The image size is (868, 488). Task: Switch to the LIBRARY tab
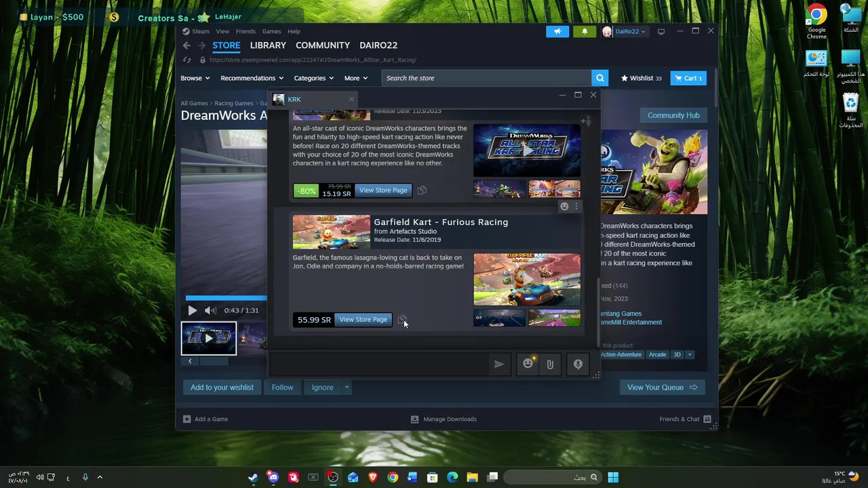268,45
